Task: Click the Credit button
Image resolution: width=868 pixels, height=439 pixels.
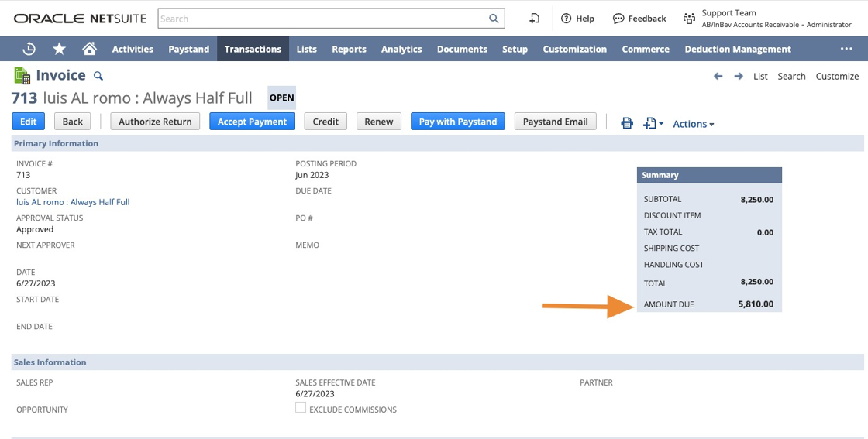Action: (325, 122)
